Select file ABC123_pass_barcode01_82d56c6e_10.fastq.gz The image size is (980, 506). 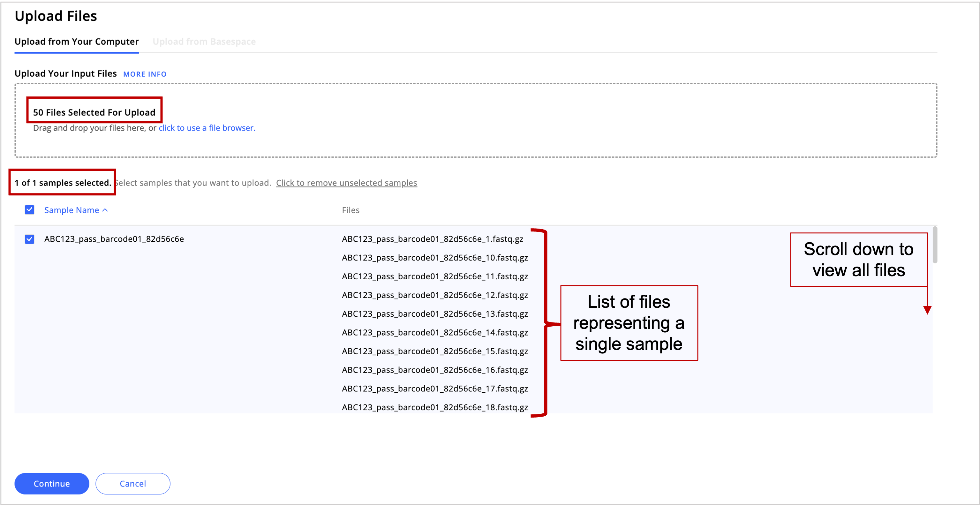tap(435, 258)
